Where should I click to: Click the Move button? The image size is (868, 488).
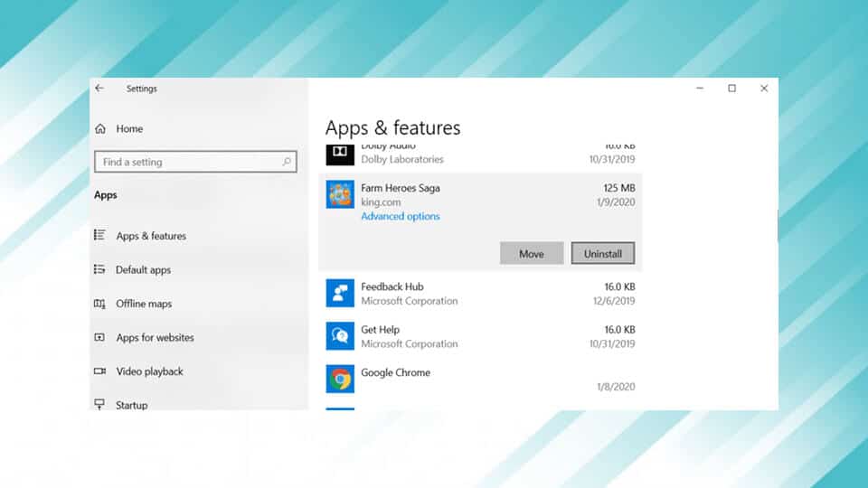point(532,253)
